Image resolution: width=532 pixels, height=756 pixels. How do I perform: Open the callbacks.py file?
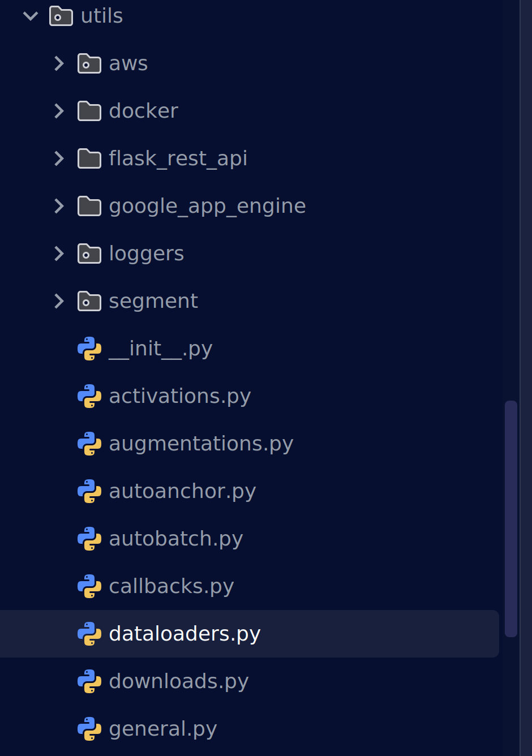(171, 586)
